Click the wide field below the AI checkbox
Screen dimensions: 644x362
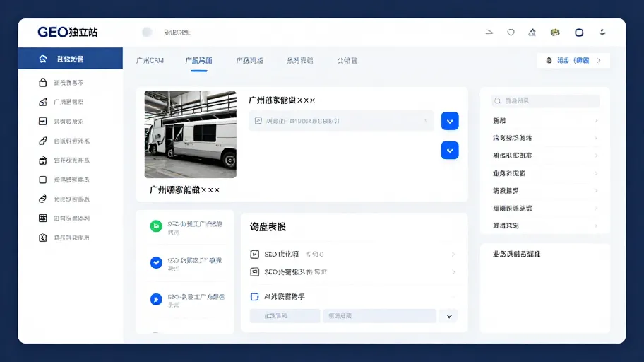[x=379, y=316]
